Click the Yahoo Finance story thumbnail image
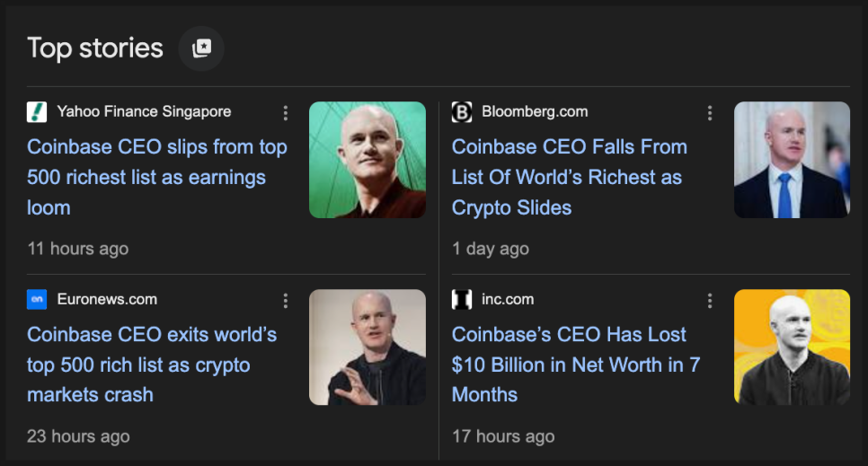This screenshot has width=868, height=466. tap(368, 160)
